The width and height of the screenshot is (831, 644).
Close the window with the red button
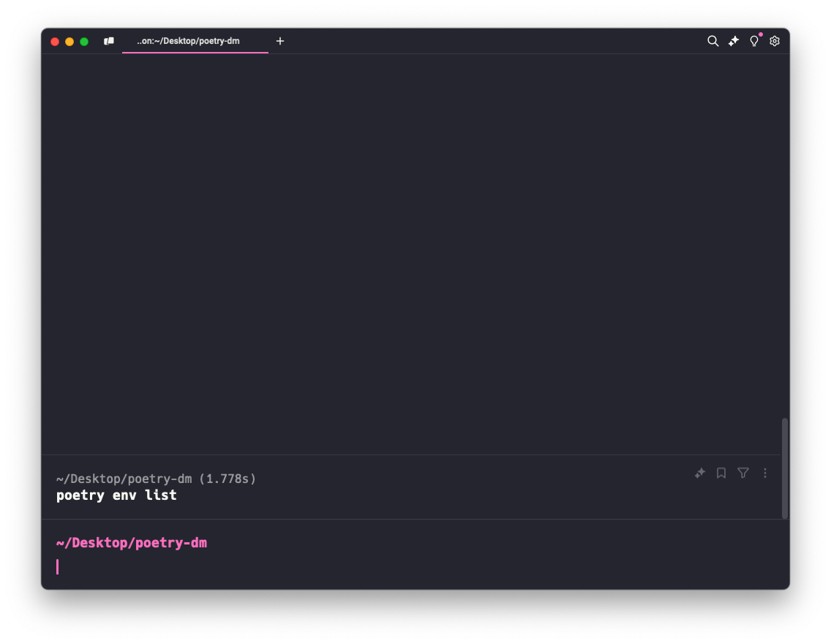pos(55,41)
